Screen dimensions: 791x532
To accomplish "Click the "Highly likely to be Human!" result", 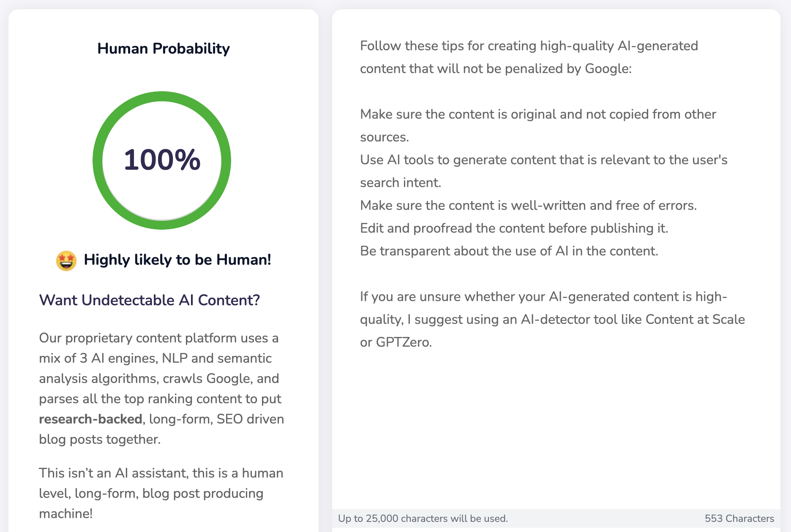I will (177, 260).
